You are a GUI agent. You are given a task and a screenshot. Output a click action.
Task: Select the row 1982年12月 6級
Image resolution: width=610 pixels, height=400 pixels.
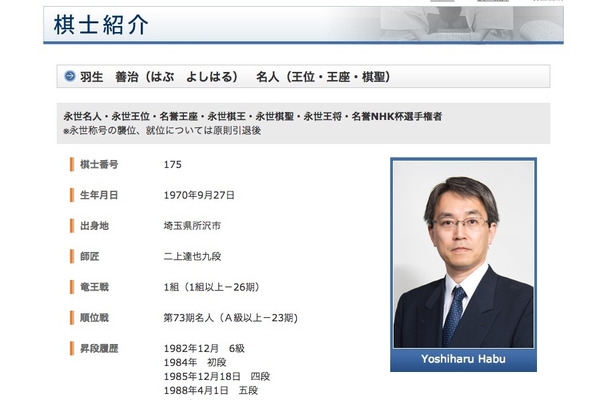pos(204,348)
